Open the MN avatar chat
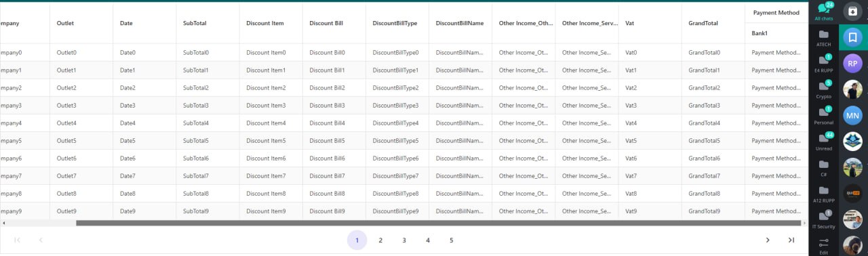 (x=852, y=116)
